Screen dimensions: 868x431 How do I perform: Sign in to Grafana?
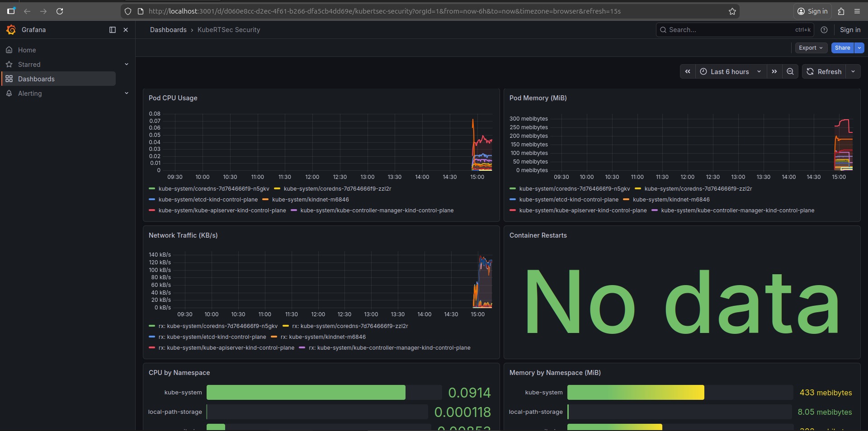point(850,30)
